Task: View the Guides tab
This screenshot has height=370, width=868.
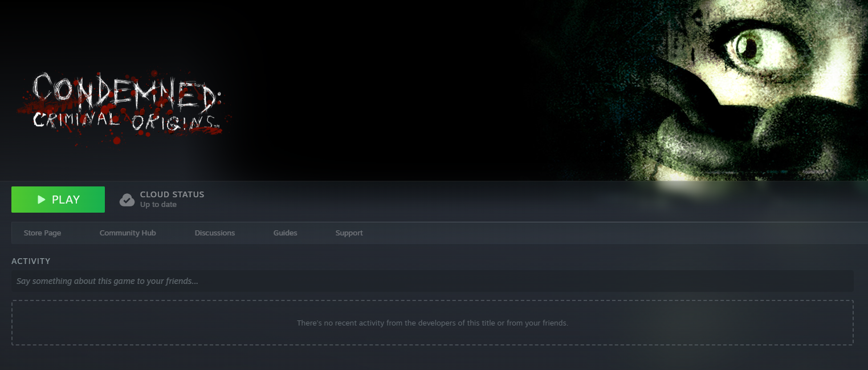Action: point(285,233)
